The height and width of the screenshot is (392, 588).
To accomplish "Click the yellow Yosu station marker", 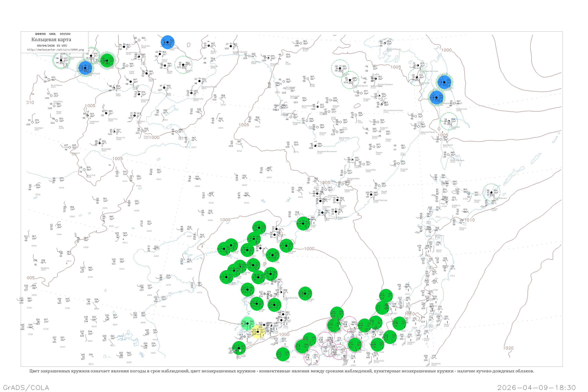I will (x=258, y=332).
